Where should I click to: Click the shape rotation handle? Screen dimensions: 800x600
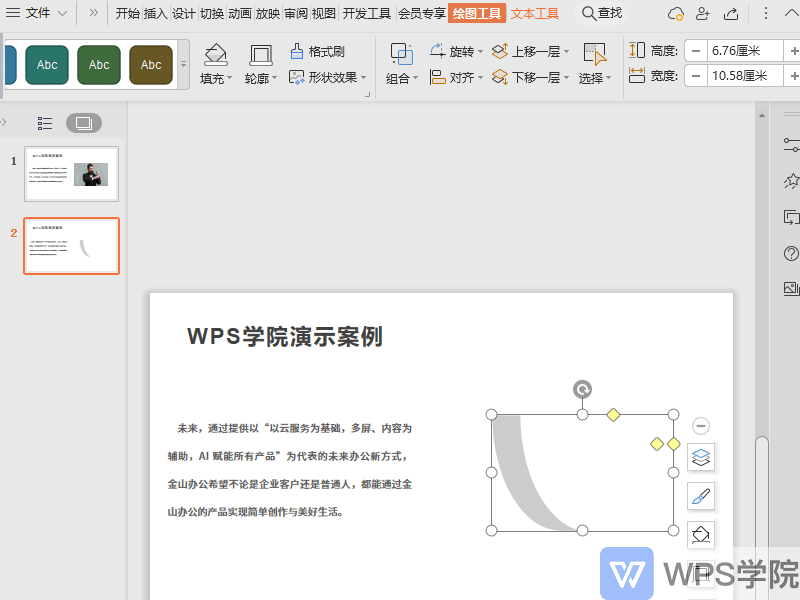pyautogui.click(x=582, y=389)
